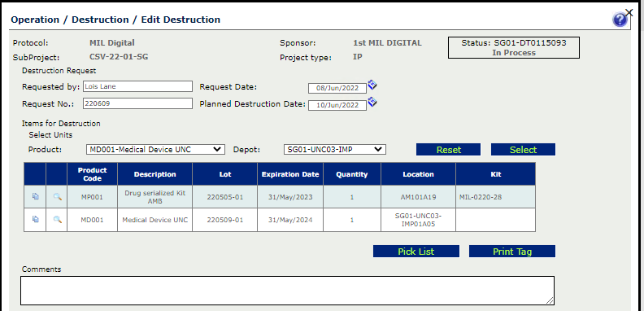This screenshot has height=311, width=644.
Task: Open the Pick List
Action: click(x=416, y=252)
